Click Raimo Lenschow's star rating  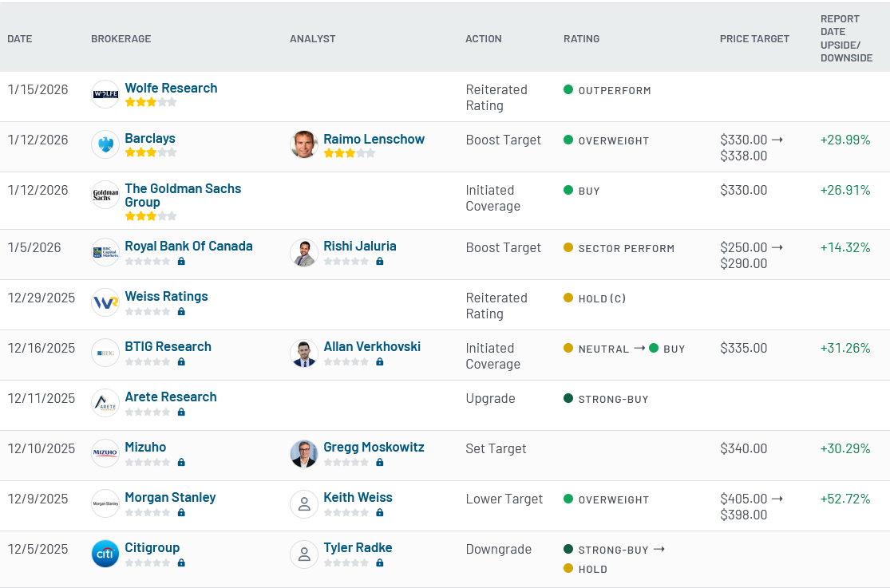click(x=349, y=153)
